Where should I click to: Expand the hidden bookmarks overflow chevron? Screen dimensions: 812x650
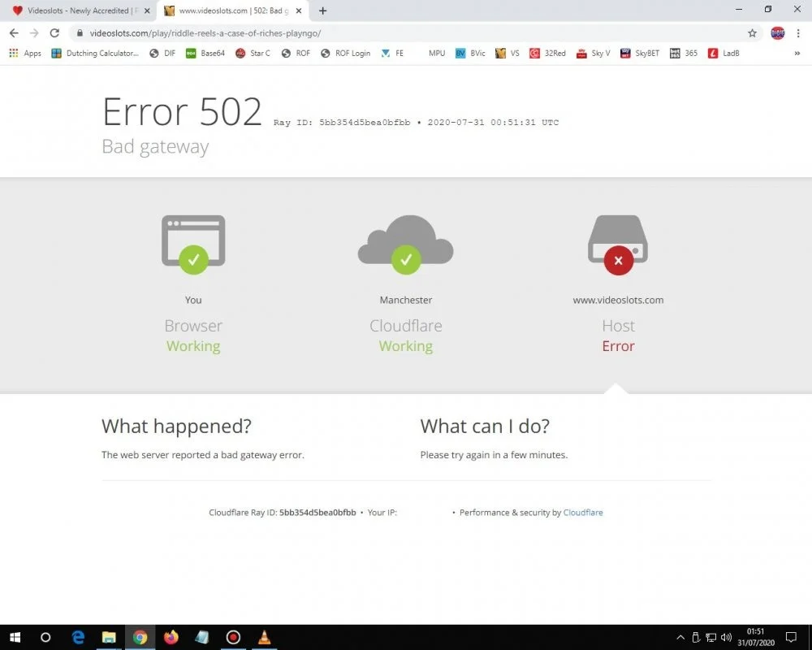click(797, 53)
